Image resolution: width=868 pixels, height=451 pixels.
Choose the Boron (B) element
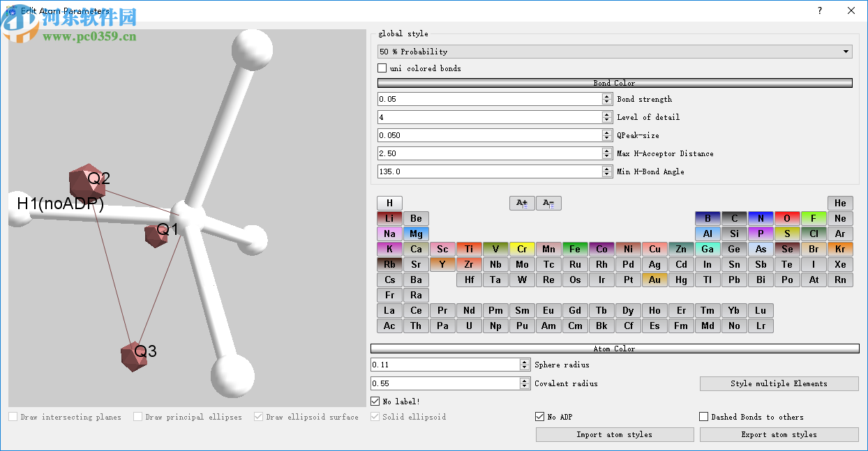(708, 218)
